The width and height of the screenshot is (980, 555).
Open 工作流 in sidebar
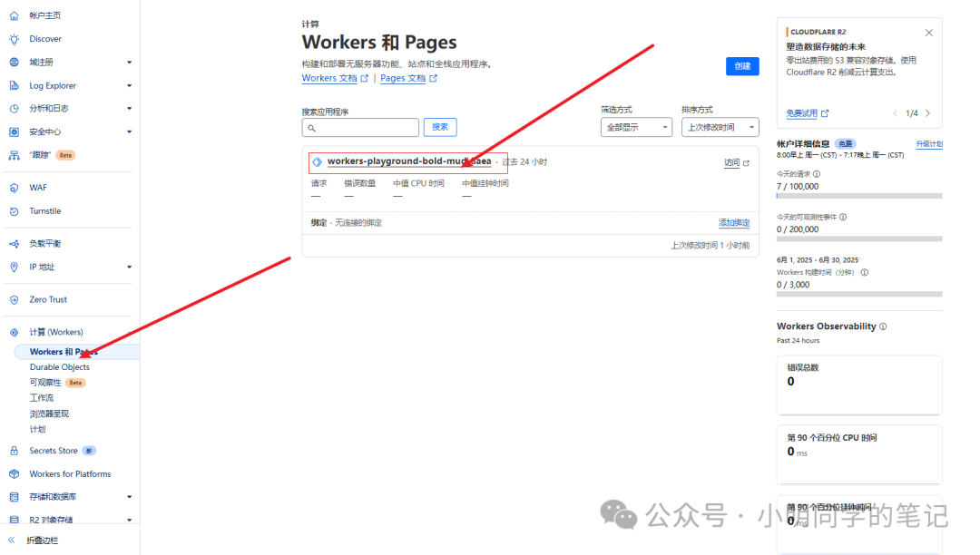pyautogui.click(x=41, y=398)
